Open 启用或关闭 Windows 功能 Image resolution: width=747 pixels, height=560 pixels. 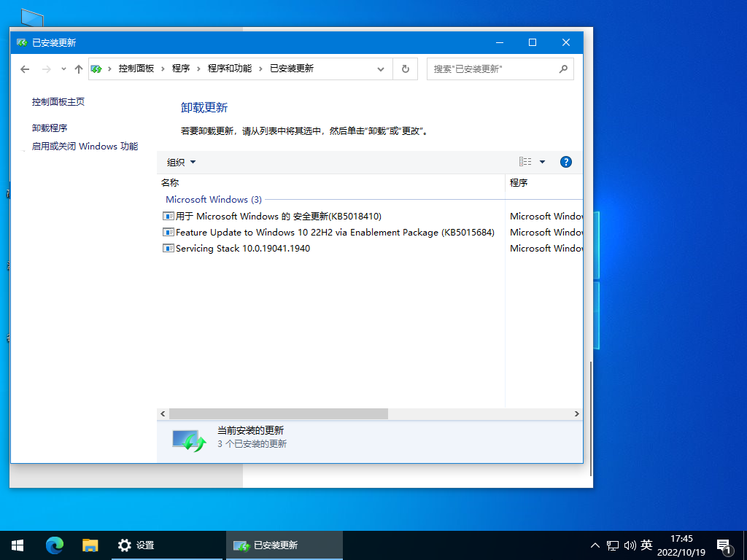click(84, 146)
